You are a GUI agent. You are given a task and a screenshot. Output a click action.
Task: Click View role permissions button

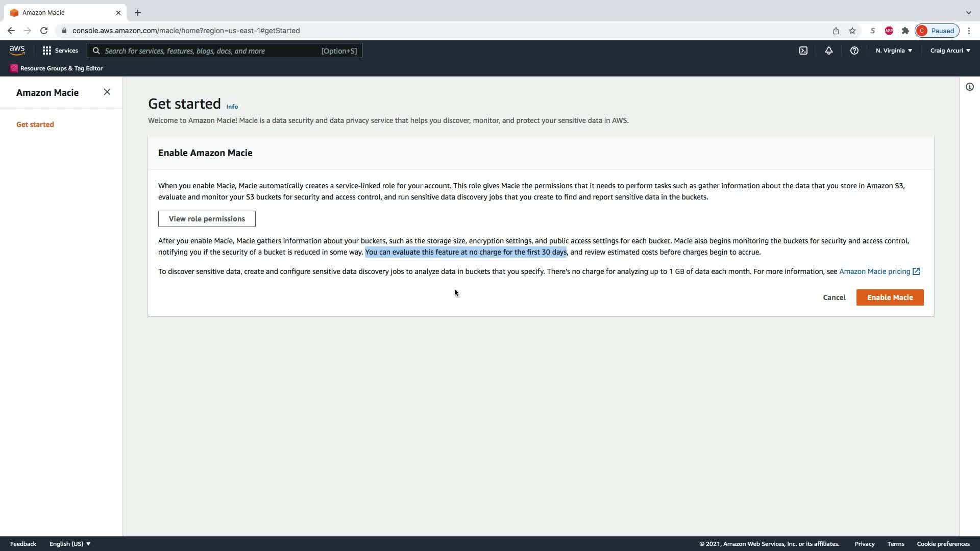point(207,219)
